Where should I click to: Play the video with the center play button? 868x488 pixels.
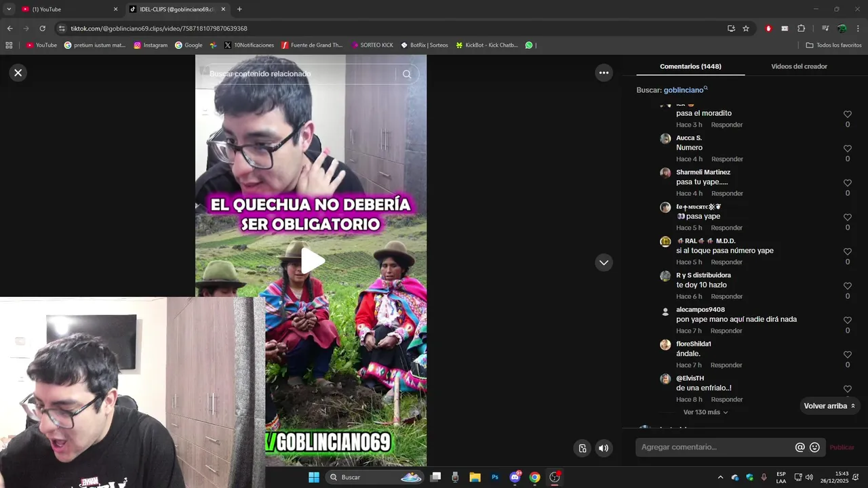312,261
